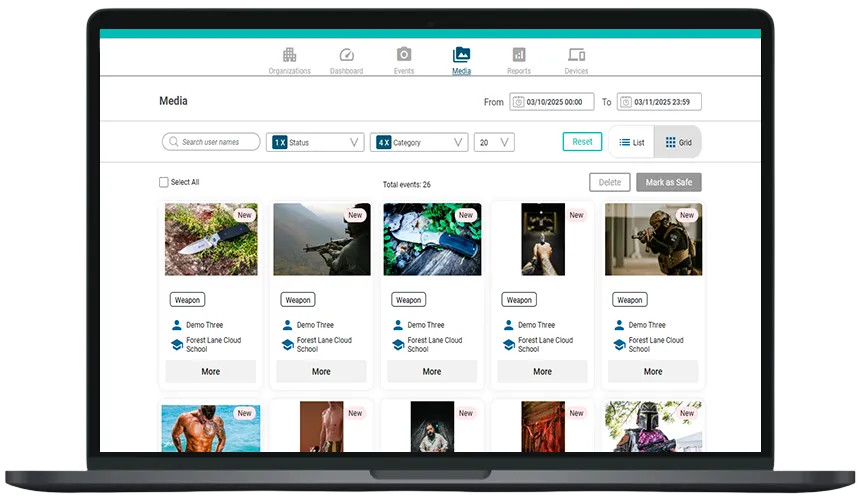The image size is (860, 501).
Task: Click More on the armed soldier card
Action: 653,371
